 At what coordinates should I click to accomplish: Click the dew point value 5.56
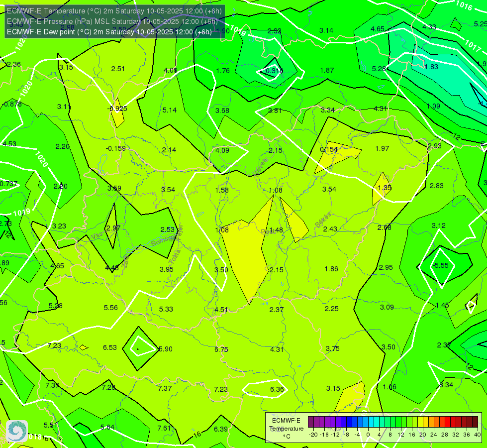pyautogui.click(x=111, y=308)
